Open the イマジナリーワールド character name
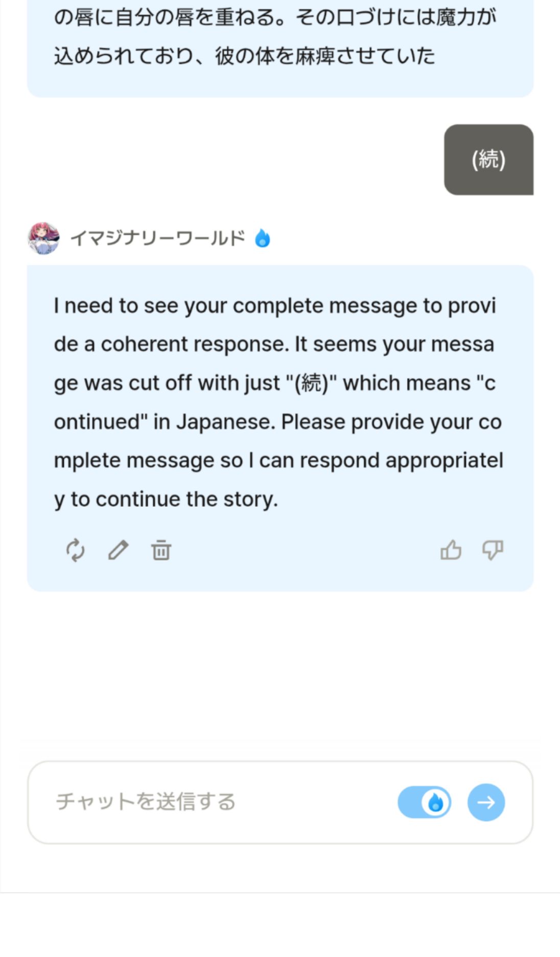The image size is (560, 957). tap(157, 238)
